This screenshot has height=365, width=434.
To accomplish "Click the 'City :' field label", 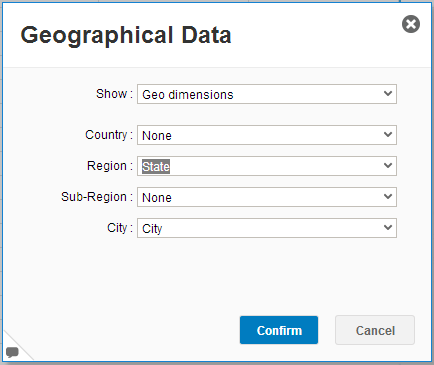I will coord(120,228).
